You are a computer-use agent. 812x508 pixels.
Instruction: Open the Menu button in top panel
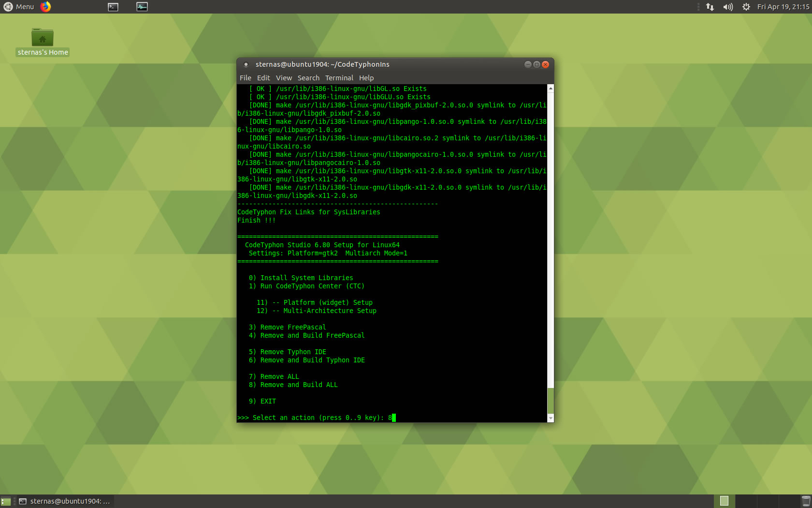pos(19,7)
